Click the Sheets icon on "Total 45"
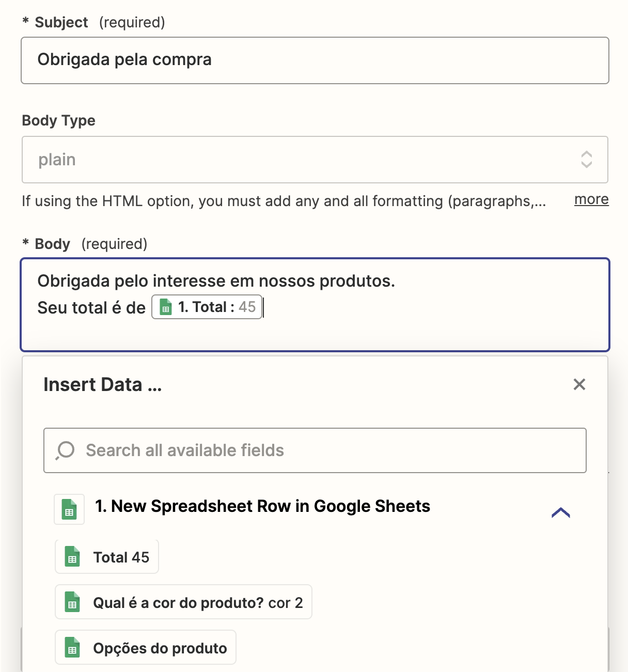 pyautogui.click(x=72, y=557)
